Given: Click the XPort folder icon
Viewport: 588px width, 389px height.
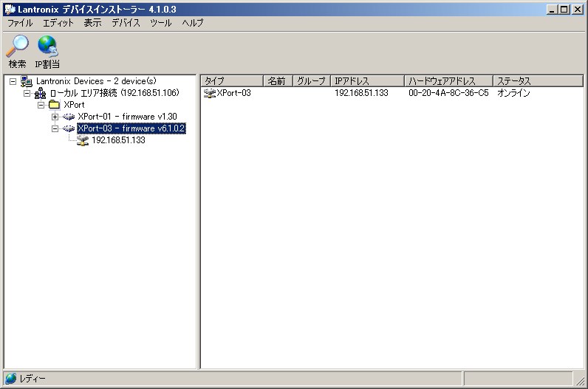Looking at the screenshot, I should 55,105.
